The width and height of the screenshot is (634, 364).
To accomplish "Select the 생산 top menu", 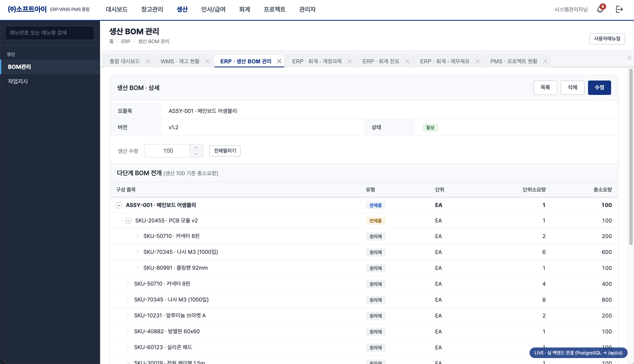I will (x=182, y=10).
